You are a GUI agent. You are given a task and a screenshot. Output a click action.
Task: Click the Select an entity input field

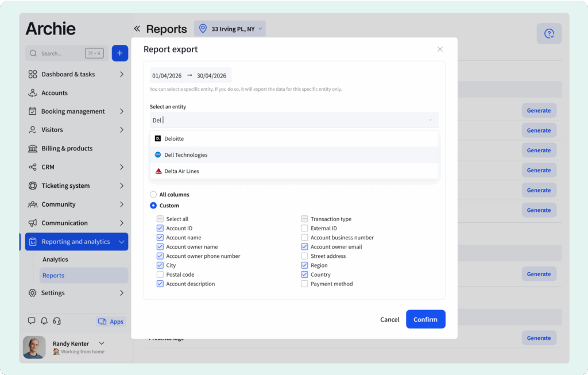click(287, 120)
